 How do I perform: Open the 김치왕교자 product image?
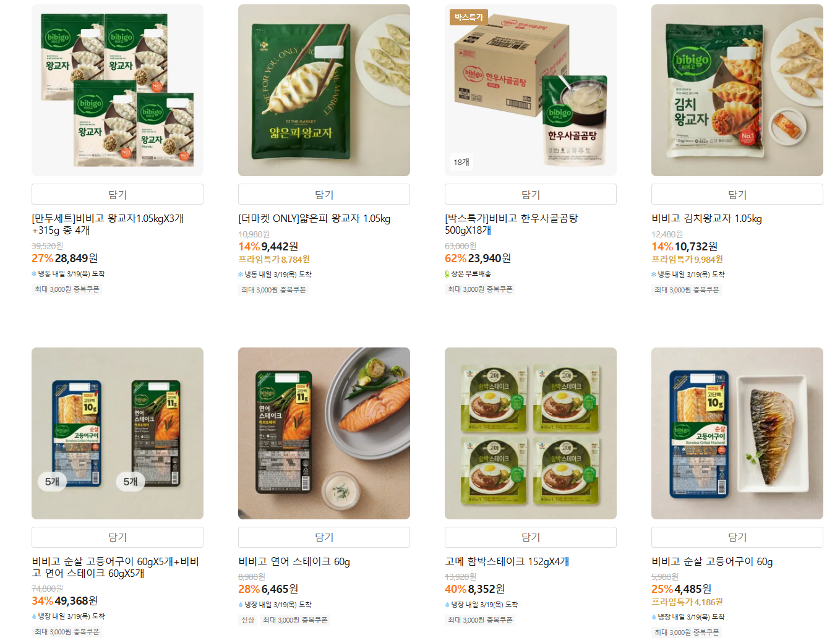tap(737, 90)
